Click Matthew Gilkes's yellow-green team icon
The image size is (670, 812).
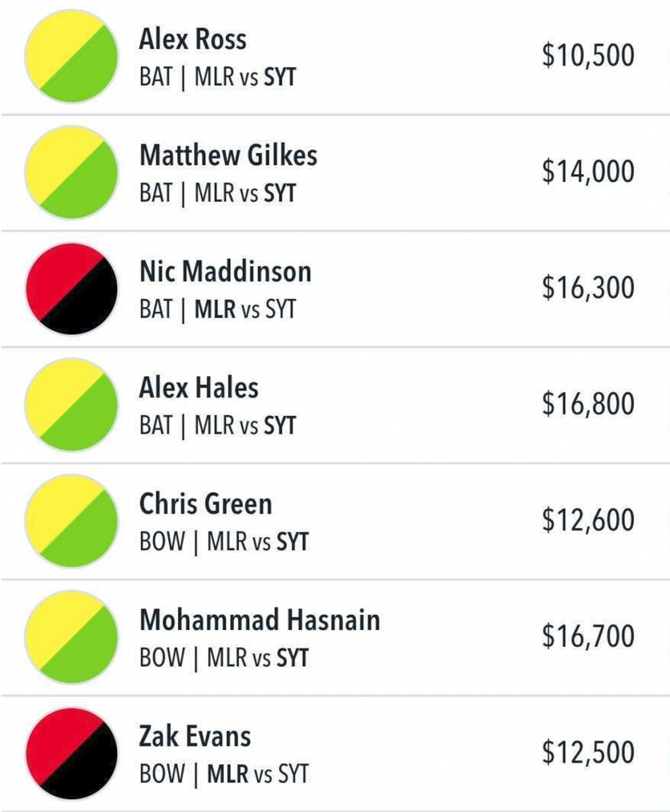click(72, 173)
